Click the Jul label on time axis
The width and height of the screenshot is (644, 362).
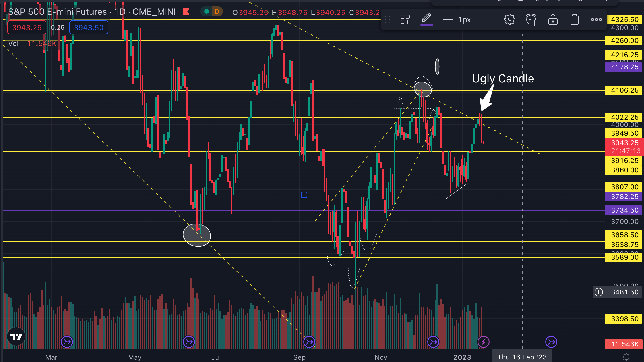216,357
